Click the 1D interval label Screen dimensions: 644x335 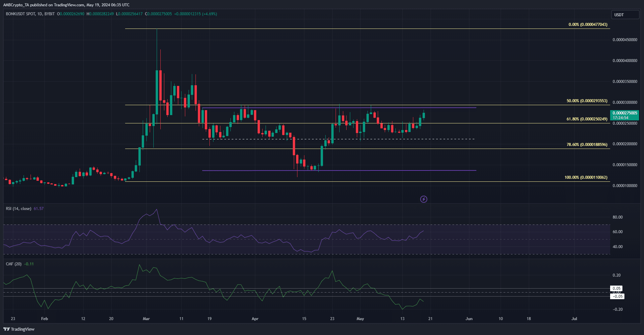click(40, 14)
